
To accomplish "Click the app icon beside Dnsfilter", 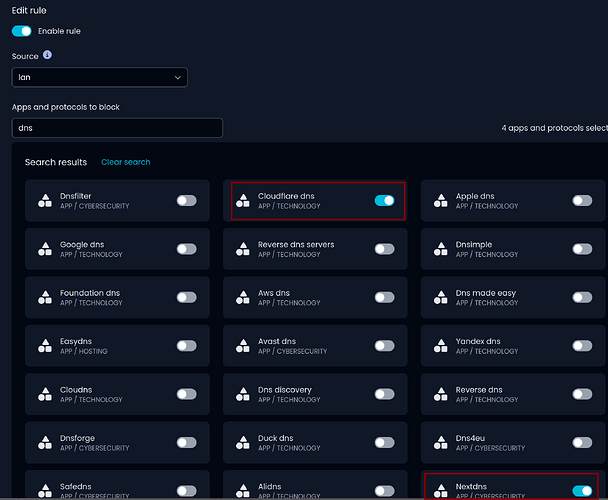I will (x=44, y=201).
